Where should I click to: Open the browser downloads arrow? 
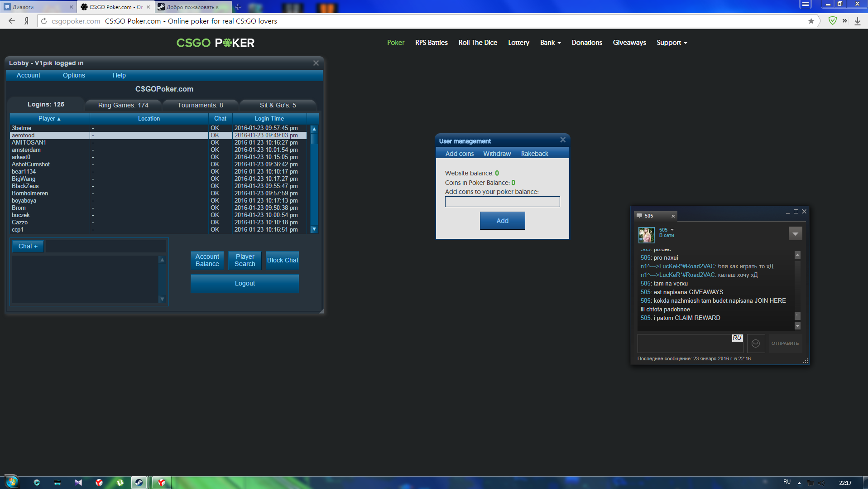click(858, 21)
